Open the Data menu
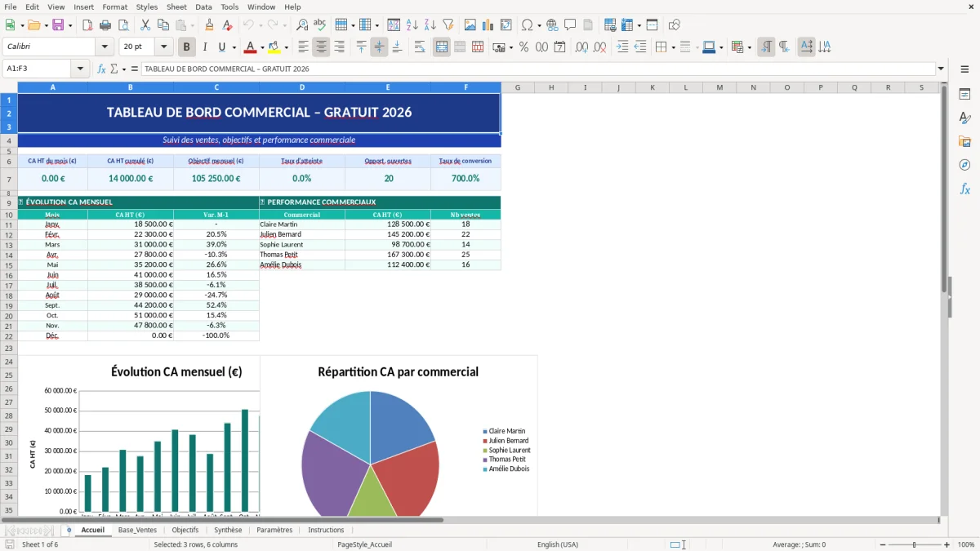The height and width of the screenshot is (551, 980). click(x=203, y=7)
